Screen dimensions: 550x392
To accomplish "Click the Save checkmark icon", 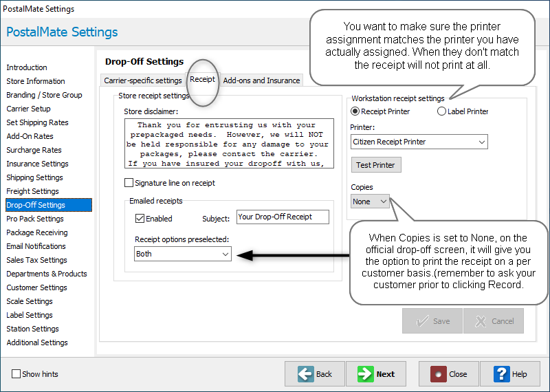I will [422, 321].
